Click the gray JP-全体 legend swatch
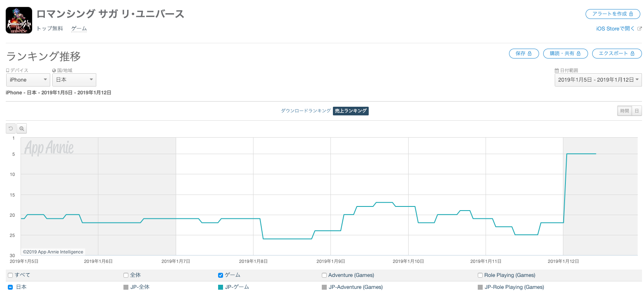 point(126,287)
